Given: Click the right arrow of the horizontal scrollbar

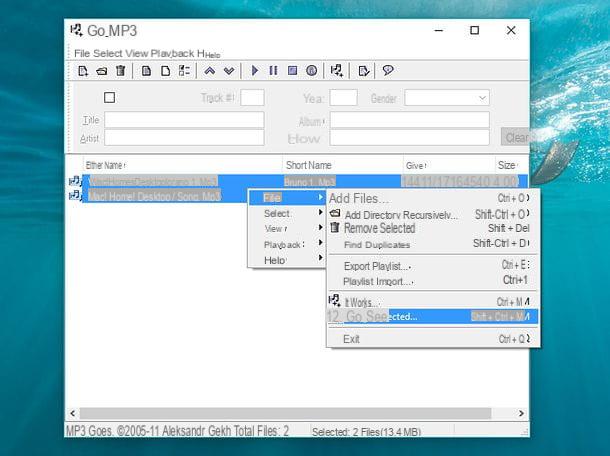Looking at the screenshot, I should point(521,413).
